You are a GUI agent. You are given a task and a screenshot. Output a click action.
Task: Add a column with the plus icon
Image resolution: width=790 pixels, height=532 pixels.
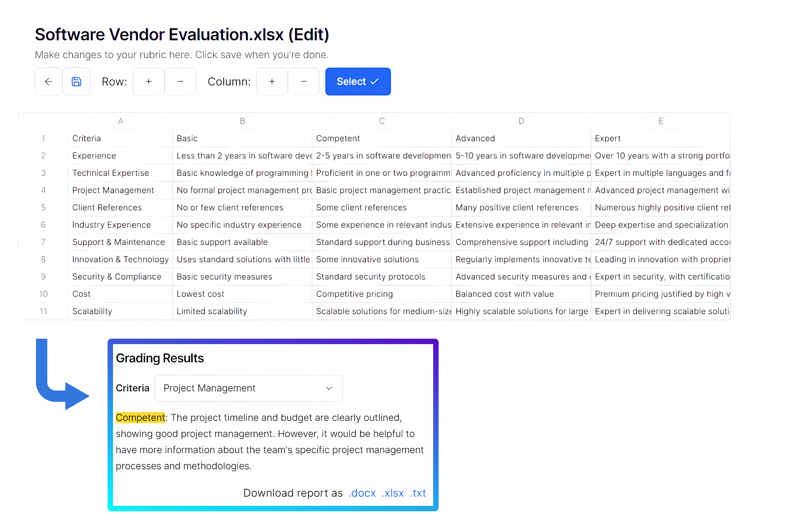coord(272,82)
